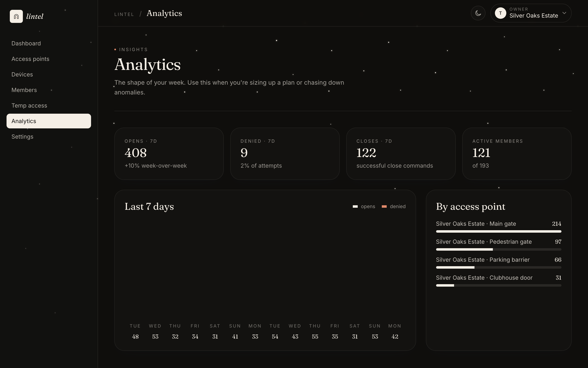Click the Active Members card showing 121
Viewport: 588px width, 368px height.
click(x=517, y=154)
